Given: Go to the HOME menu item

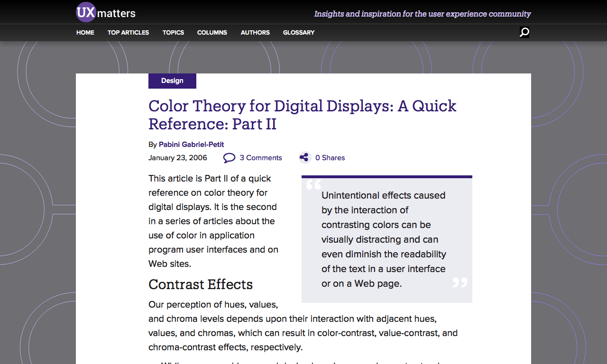Looking at the screenshot, I should [85, 33].
